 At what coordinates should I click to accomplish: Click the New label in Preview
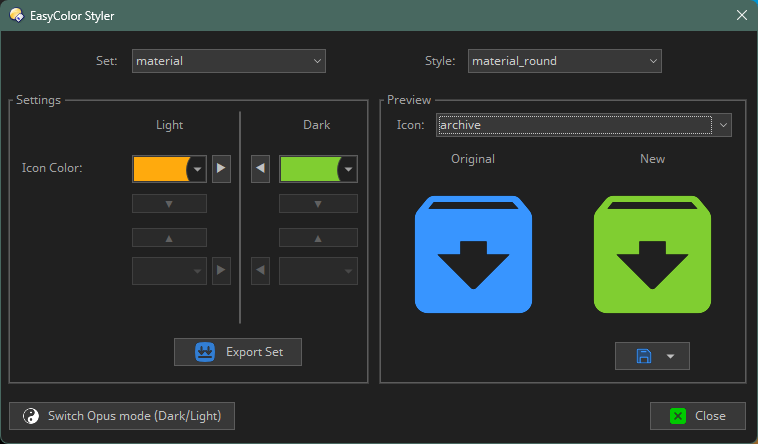653,159
